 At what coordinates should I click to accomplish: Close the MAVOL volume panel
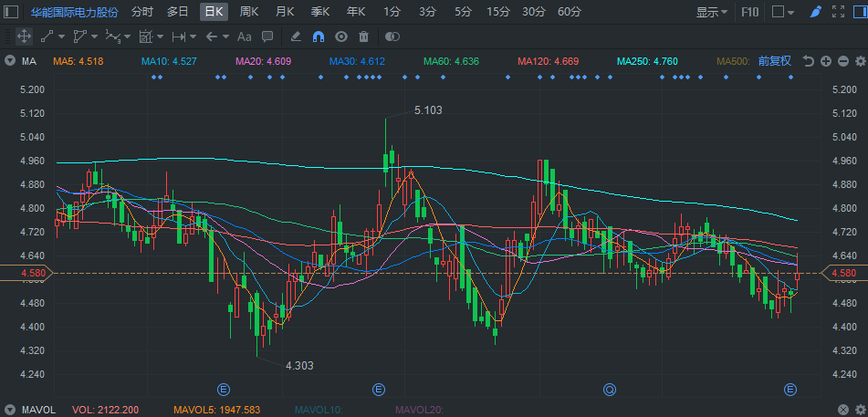(843, 410)
